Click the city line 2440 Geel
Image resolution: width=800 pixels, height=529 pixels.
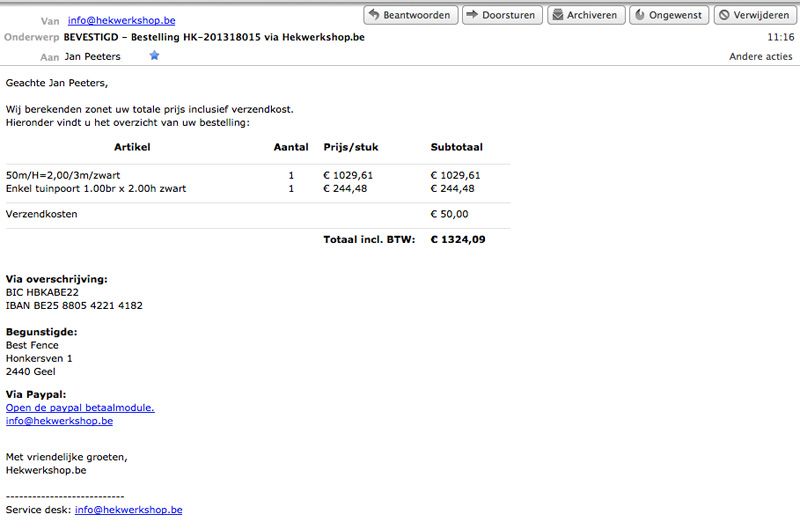click(31, 372)
